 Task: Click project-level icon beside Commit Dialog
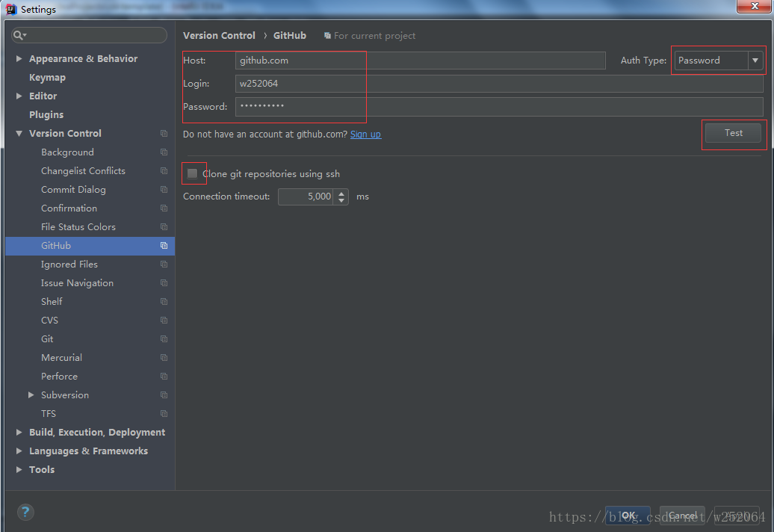coord(164,190)
